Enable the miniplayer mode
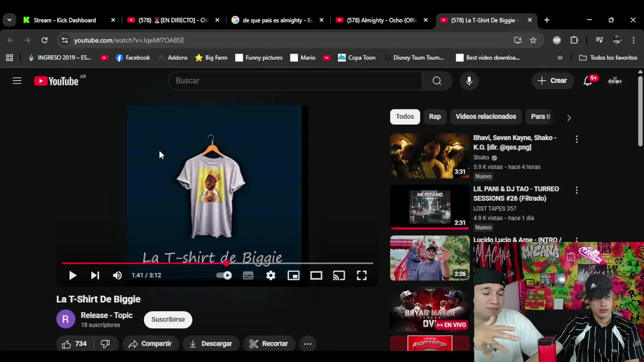The image size is (644, 362). [293, 276]
